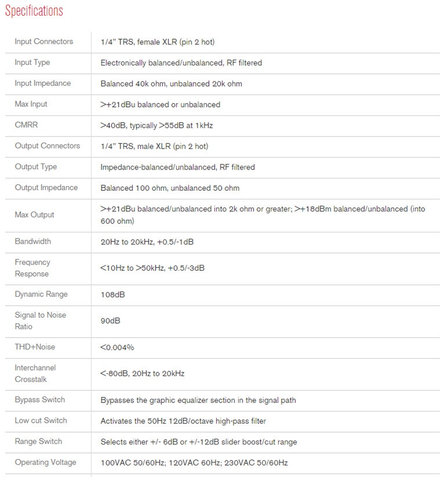Click the Input Impedance value text

[x=171, y=83]
